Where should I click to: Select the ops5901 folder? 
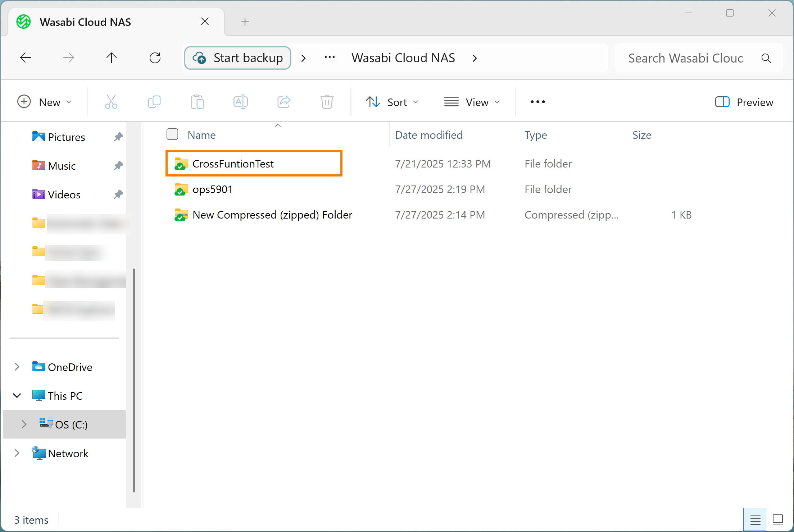(213, 189)
